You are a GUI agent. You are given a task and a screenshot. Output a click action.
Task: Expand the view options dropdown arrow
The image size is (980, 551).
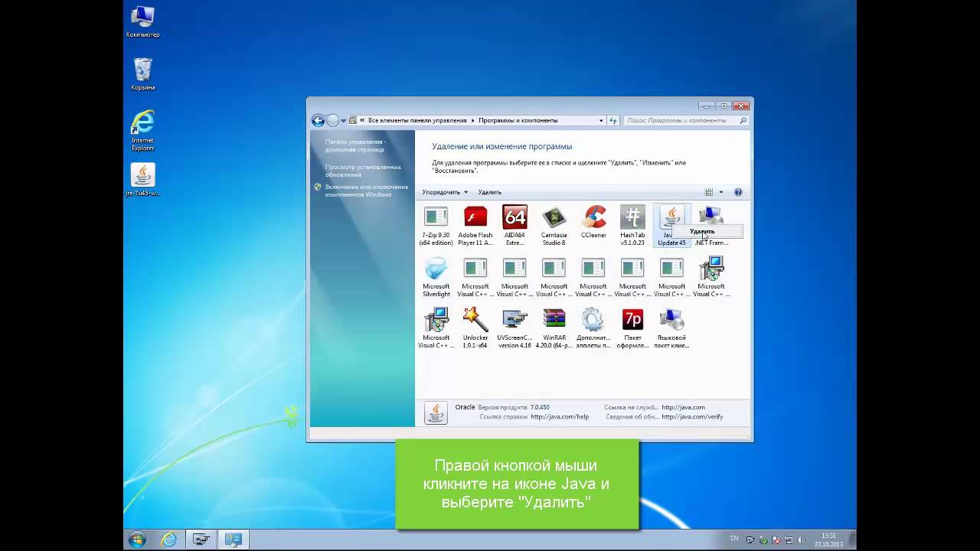coord(720,192)
